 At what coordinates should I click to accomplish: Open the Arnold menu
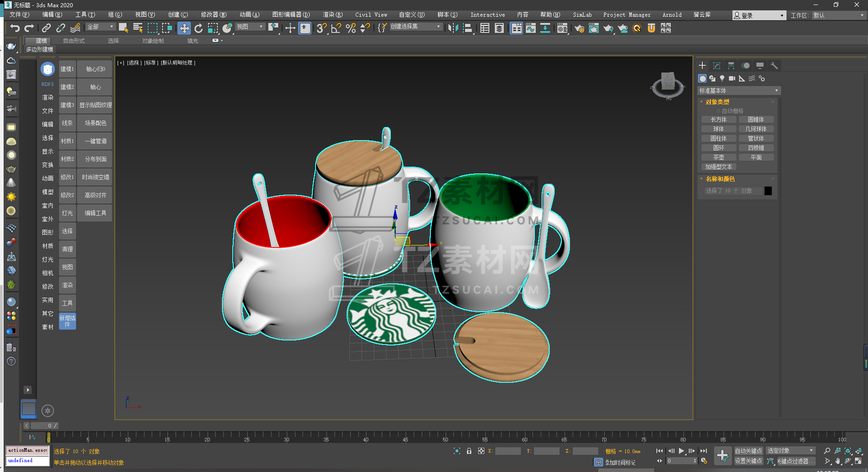(x=672, y=15)
